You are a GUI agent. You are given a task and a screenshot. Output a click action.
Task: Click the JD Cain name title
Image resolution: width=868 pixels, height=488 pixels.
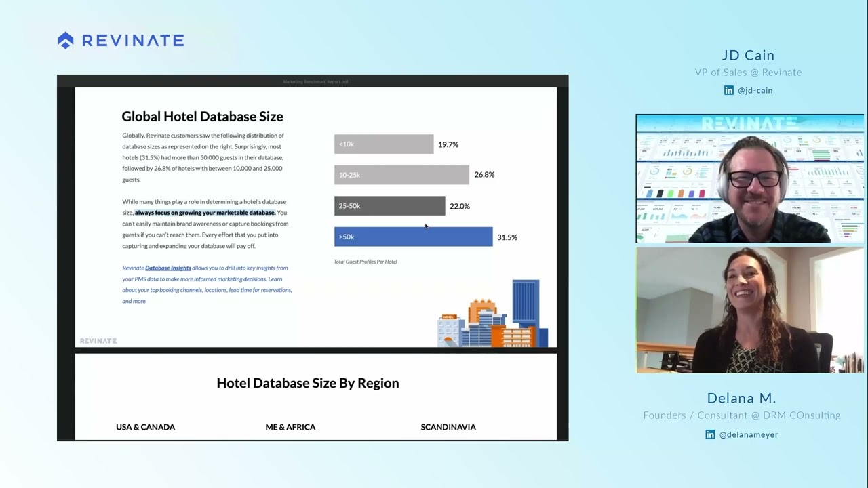(x=749, y=56)
